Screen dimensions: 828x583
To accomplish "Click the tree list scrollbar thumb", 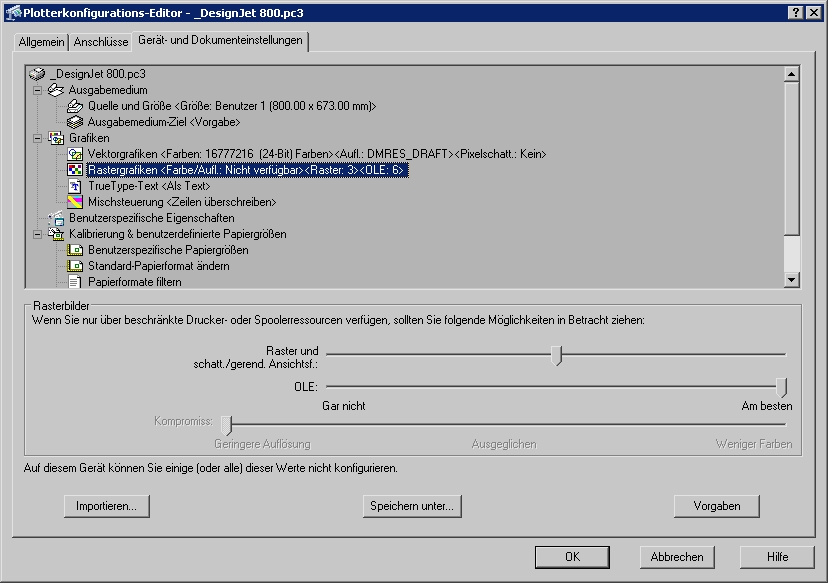I will [x=791, y=158].
